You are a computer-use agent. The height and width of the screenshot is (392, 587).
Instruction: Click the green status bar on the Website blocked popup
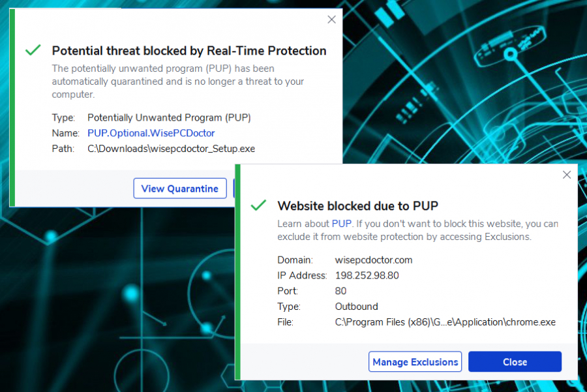(x=237, y=272)
